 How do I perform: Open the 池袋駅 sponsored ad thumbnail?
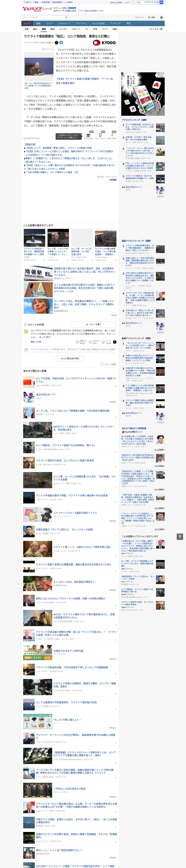coord(38,274)
